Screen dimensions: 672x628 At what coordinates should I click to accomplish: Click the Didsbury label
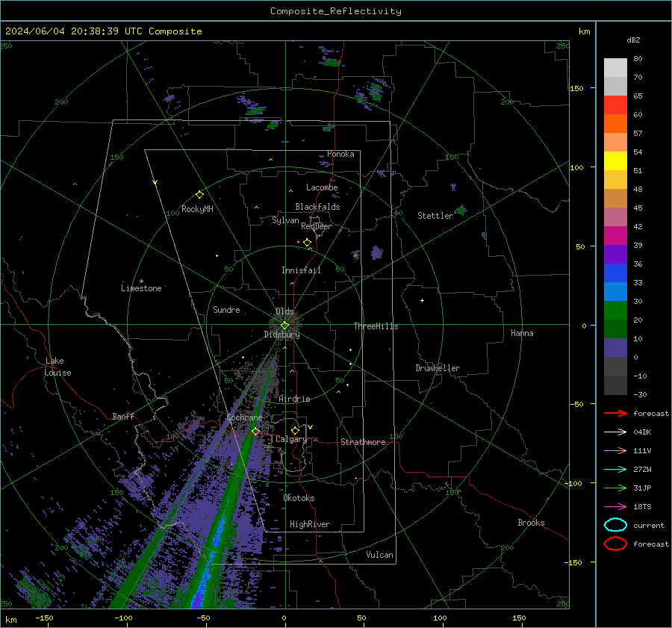coord(281,335)
